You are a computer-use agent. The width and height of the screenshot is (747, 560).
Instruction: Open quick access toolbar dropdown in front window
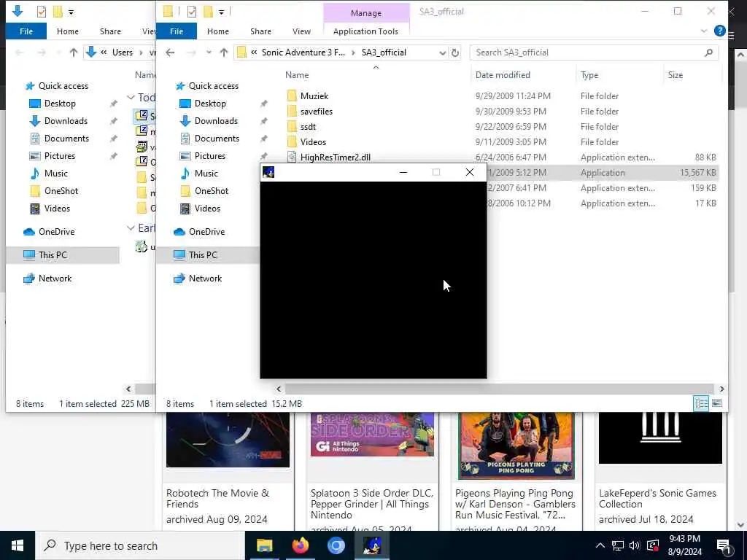[x=221, y=12]
